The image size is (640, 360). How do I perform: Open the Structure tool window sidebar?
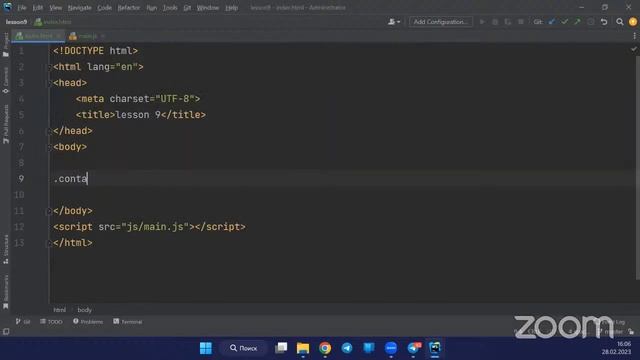pyautogui.click(x=6, y=249)
